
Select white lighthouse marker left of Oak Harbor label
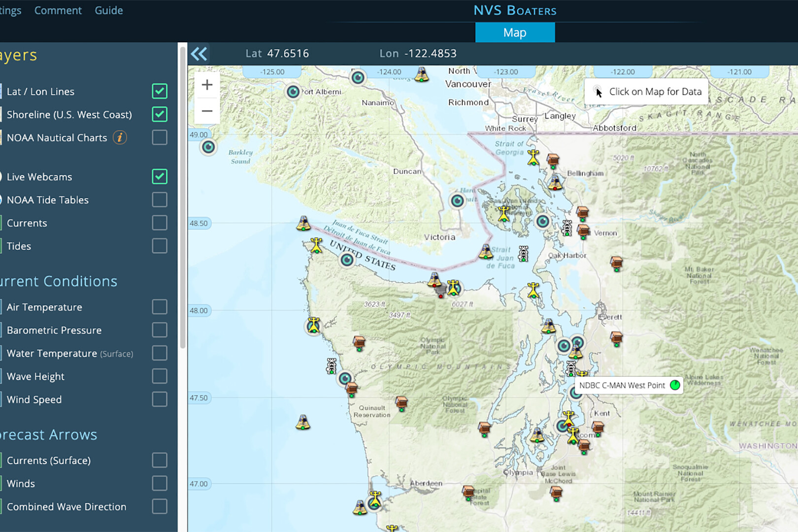523,254
